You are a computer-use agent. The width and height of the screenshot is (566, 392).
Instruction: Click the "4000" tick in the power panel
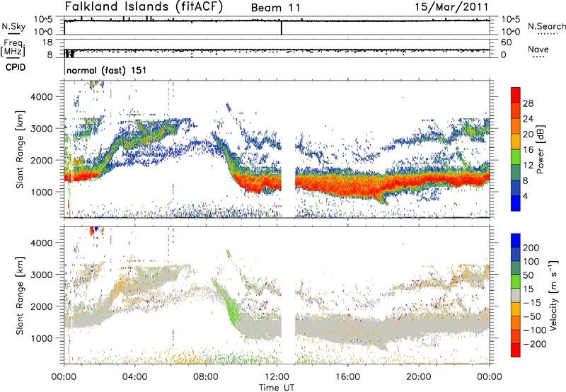41,97
